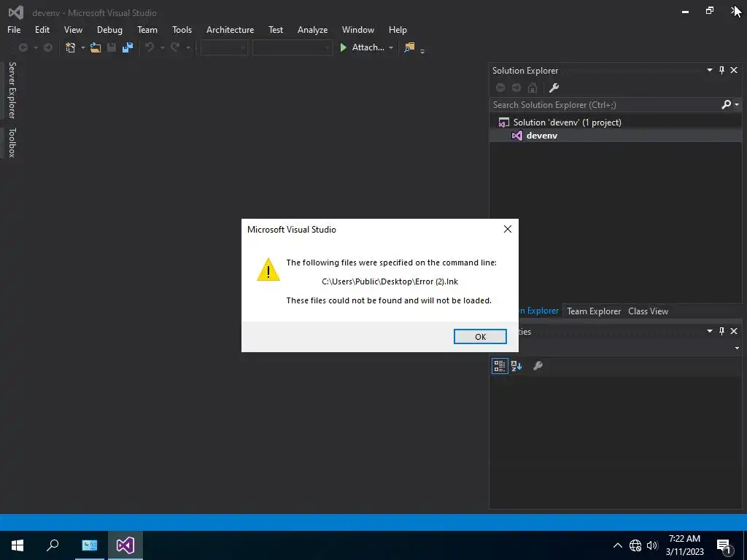The height and width of the screenshot is (560, 747).
Task: Open Properties panel window position dropdown
Action: (x=709, y=330)
